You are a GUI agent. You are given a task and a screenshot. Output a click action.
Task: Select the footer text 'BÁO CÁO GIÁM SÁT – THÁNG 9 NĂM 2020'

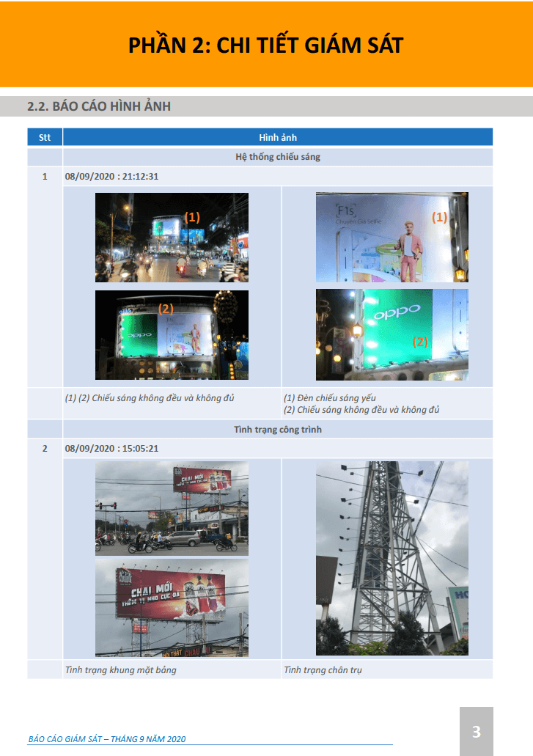pos(107,739)
